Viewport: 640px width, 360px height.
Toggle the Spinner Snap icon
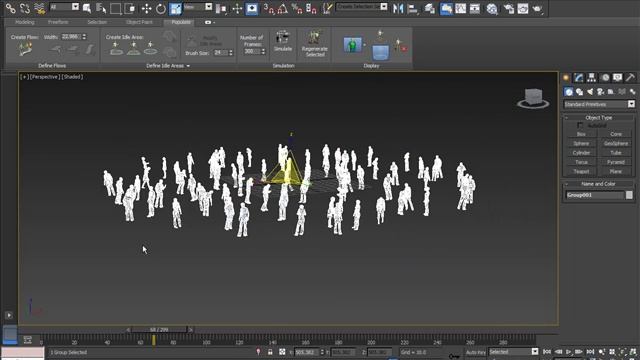311,8
